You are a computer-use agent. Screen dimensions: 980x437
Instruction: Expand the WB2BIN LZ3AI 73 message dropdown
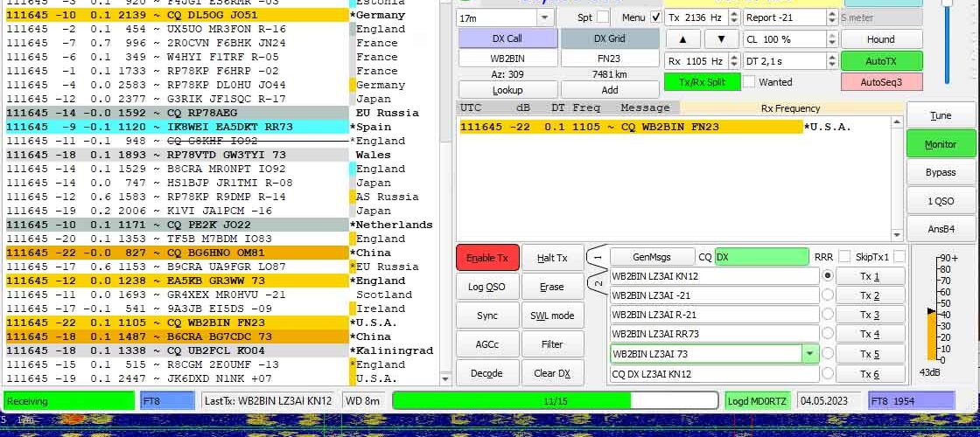click(x=810, y=354)
